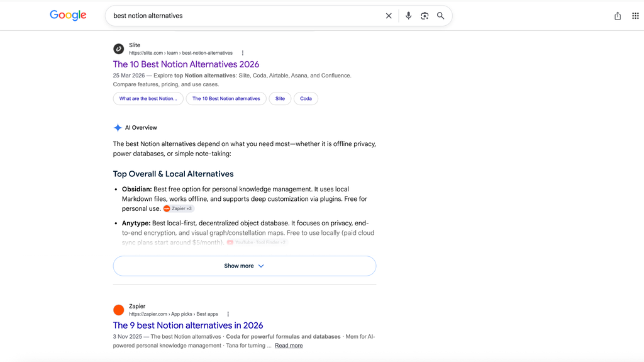The width and height of the screenshot is (644, 362).
Task: Submit search with the magnifying glass icon
Action: [440, 16]
